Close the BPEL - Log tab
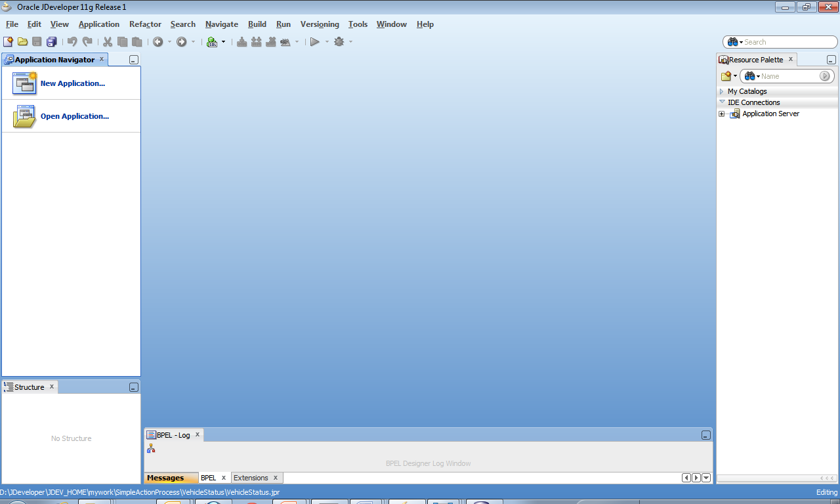The height and width of the screenshot is (504, 840). [197, 434]
